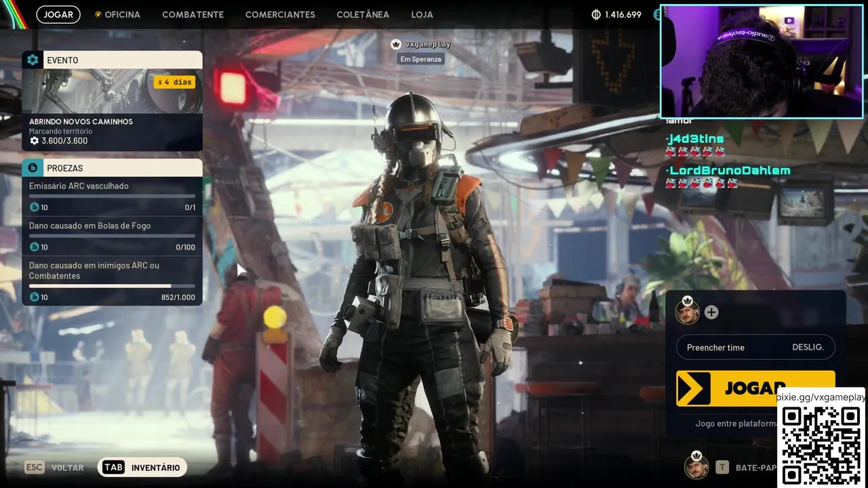This screenshot has width=868, height=488.
Task: Select the 0/100 progress counter
Action: click(185, 247)
